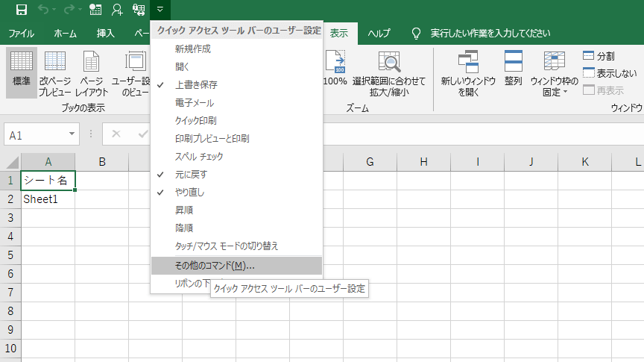Screen dimensions: 644x362
Task: Enable タッチ/マウス モードの切り替え option
Action: click(x=236, y=246)
